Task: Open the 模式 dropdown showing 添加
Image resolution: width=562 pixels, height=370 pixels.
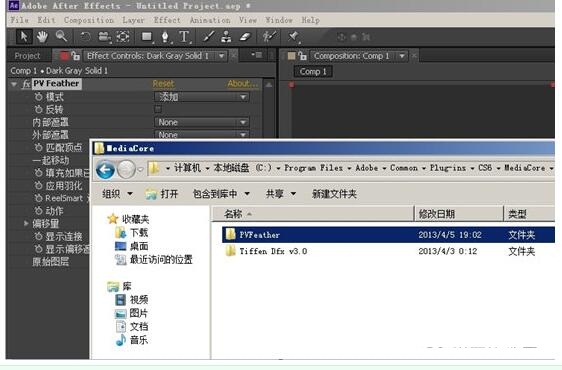Action: 202,97
